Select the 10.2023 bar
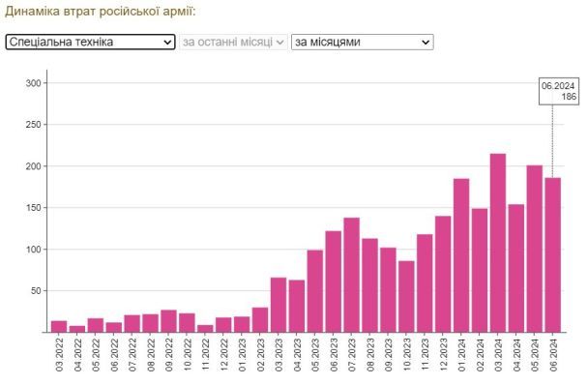Viewport: 588px width, 385px height. 406,296
